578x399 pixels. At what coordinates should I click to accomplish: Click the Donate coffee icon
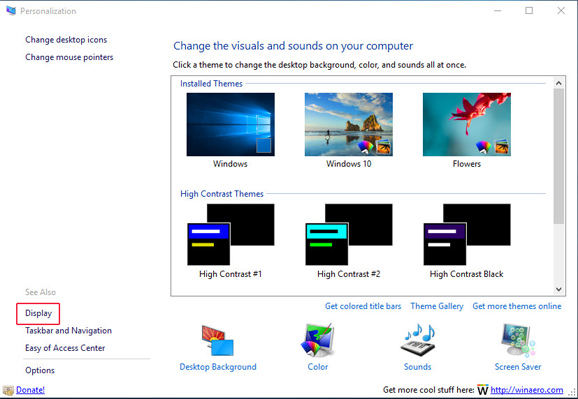click(x=8, y=390)
